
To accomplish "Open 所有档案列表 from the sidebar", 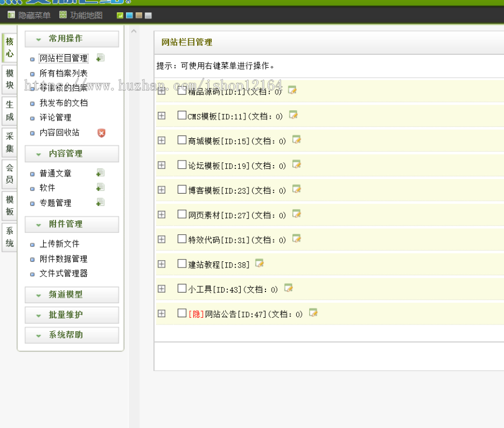I will tap(63, 73).
